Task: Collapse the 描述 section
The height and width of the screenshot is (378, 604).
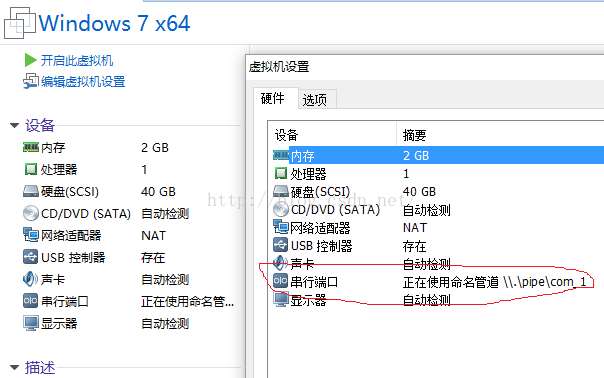Action: pos(15,367)
